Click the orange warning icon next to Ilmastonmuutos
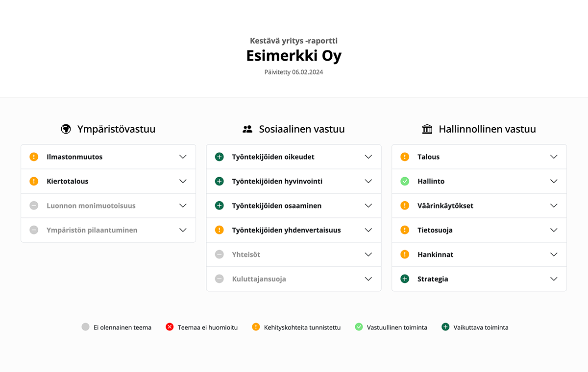This screenshot has width=588, height=372. (33, 157)
